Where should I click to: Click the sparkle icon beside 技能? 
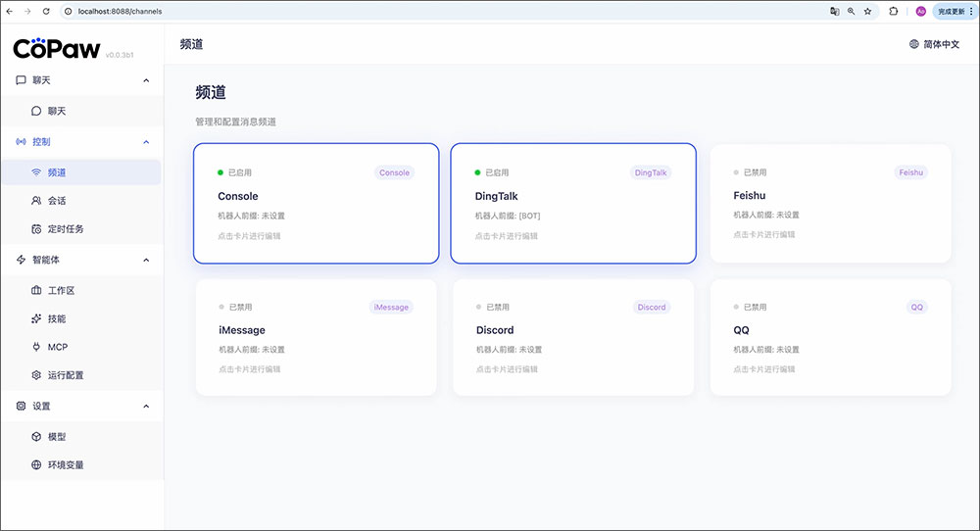coord(36,318)
